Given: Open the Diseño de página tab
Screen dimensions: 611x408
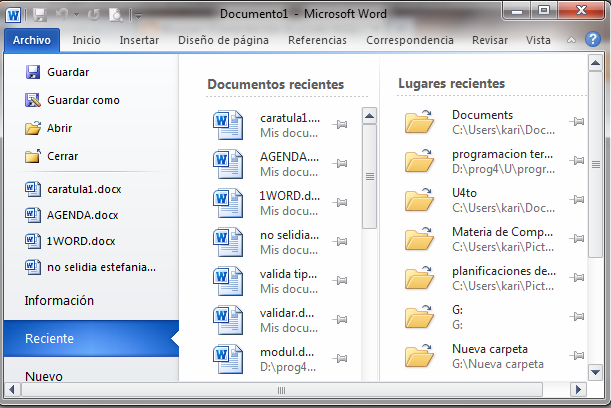Looking at the screenshot, I should (x=223, y=40).
